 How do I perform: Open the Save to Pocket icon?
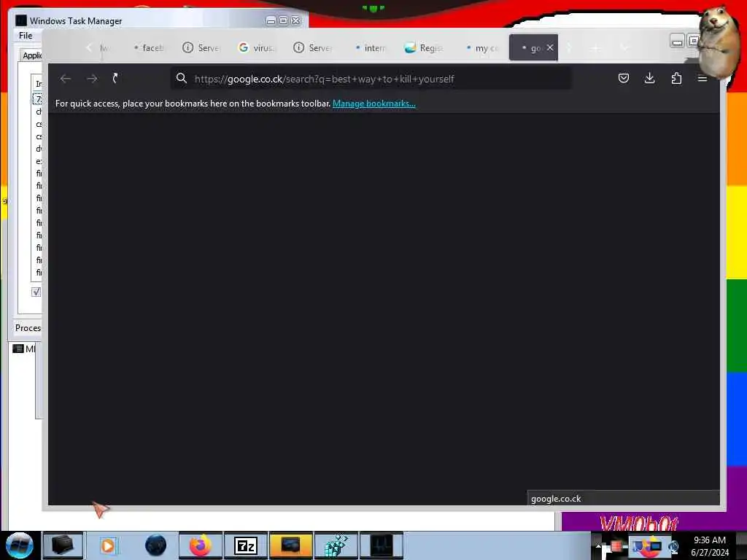[x=623, y=78]
